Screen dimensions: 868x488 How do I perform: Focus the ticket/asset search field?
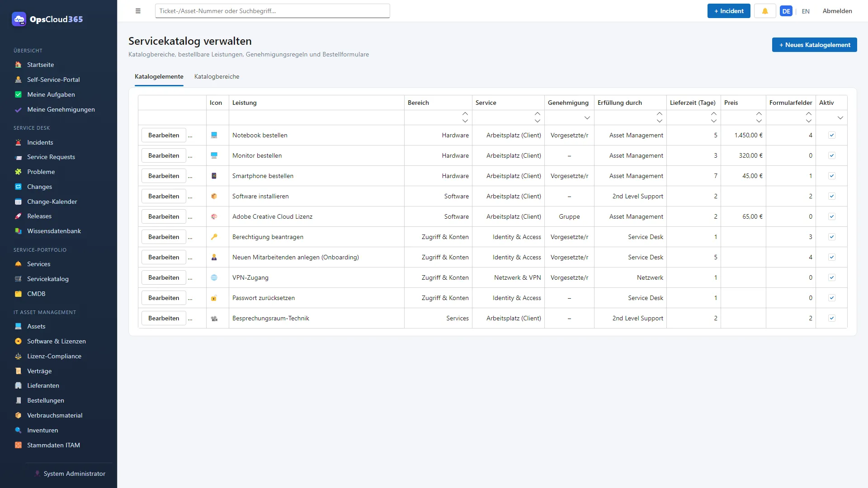(272, 11)
